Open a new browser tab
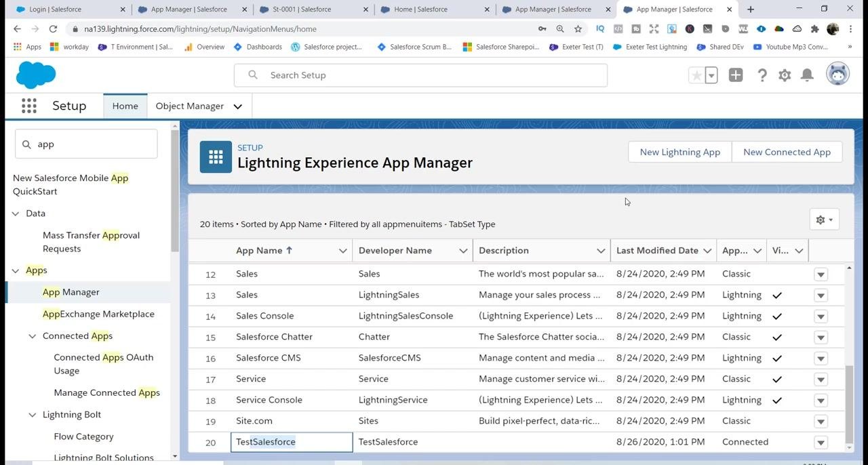The height and width of the screenshot is (465, 868). [751, 9]
